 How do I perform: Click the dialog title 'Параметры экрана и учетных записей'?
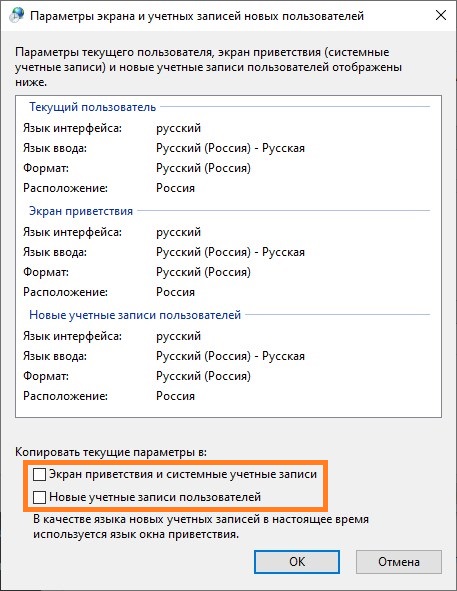coord(197,16)
